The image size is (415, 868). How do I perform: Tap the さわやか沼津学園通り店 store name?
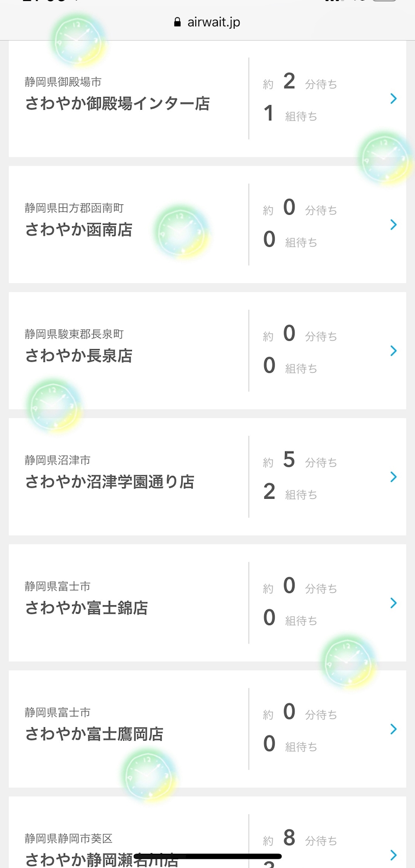tap(110, 482)
